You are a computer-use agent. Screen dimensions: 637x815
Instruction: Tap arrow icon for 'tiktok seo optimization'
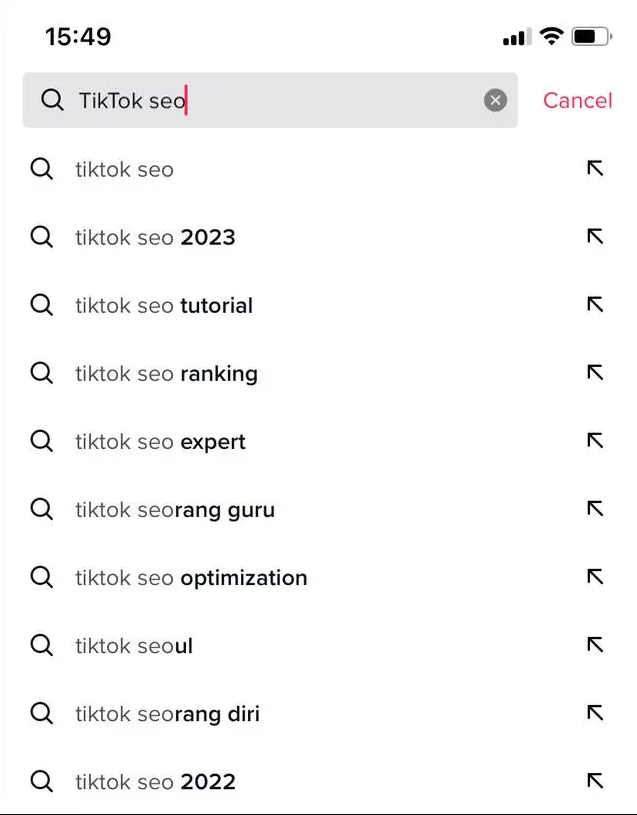(595, 577)
